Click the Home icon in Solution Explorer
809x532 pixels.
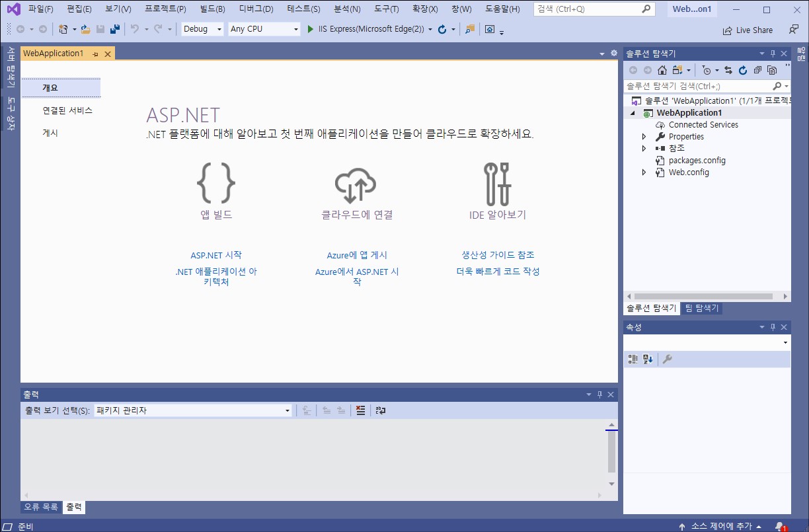point(662,70)
